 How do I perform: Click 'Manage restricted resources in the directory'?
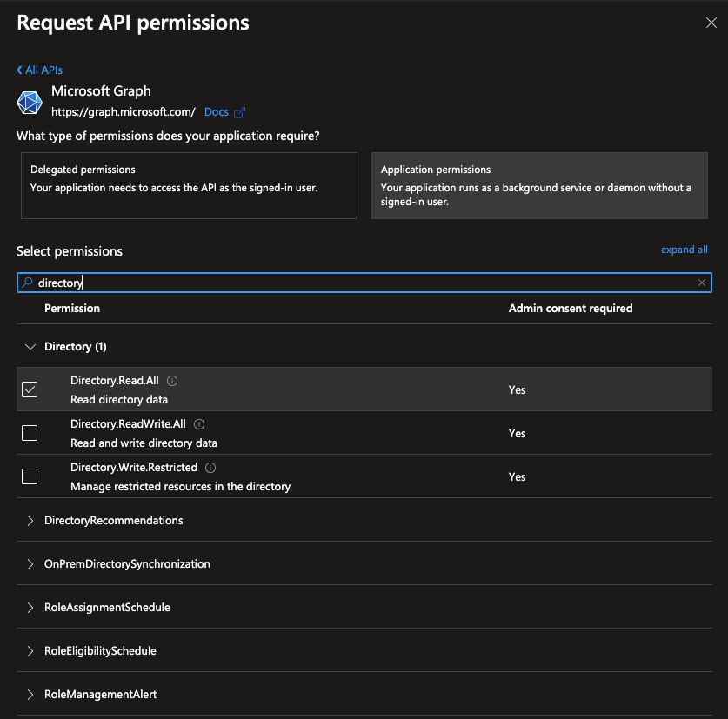pos(181,487)
